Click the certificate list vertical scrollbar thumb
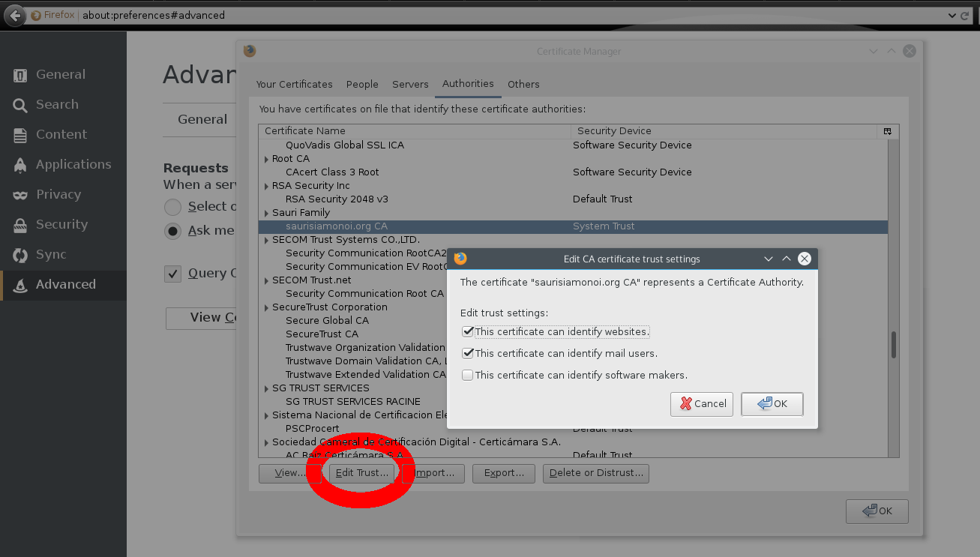Screen dimensions: 980x557 893,345
